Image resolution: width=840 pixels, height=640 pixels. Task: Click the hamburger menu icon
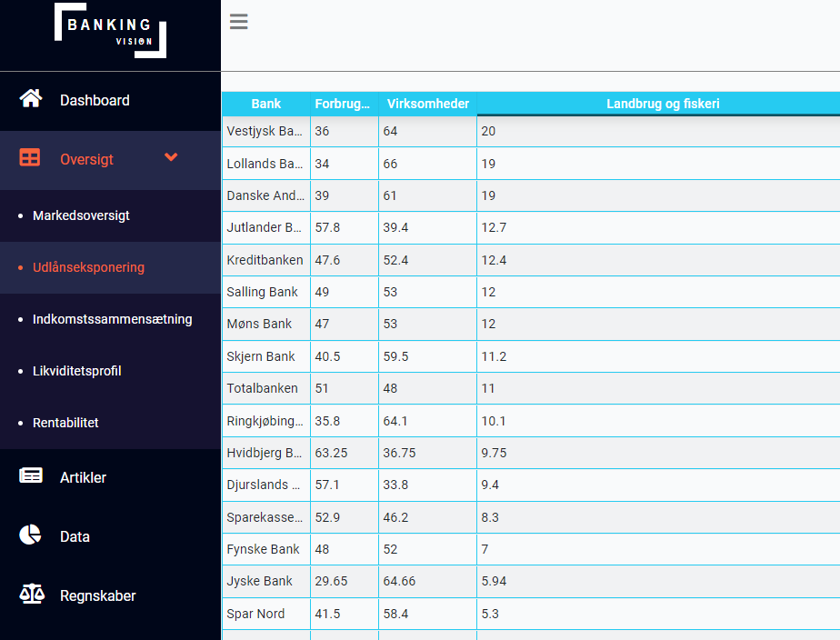pos(238,22)
